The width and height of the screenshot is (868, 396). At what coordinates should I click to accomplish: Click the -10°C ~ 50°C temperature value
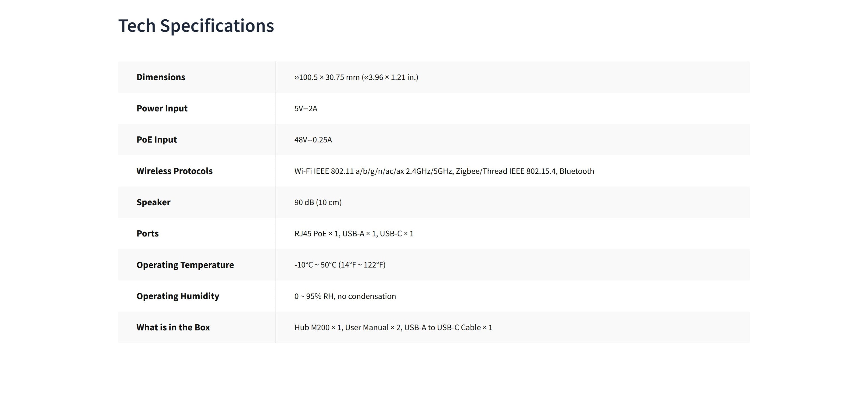click(340, 265)
